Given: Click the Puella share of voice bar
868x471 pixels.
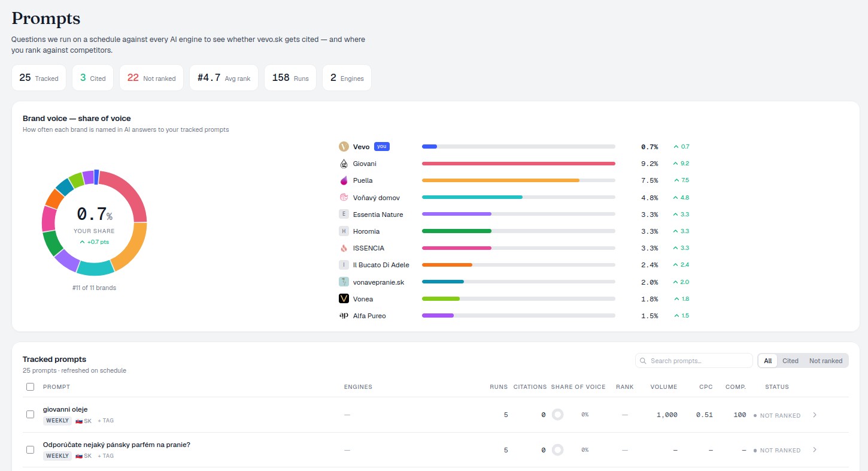Looking at the screenshot, I should 518,180.
